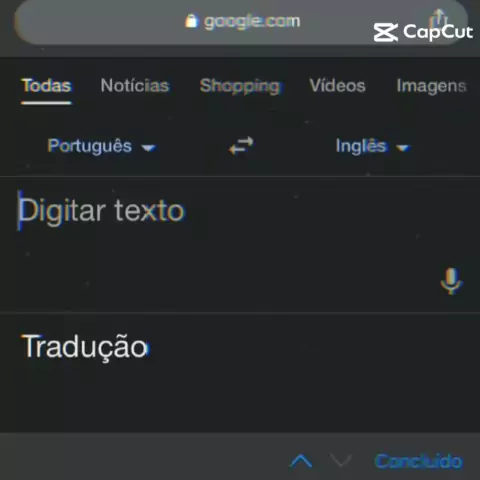Go to the Vídeos tab

[x=337, y=86]
